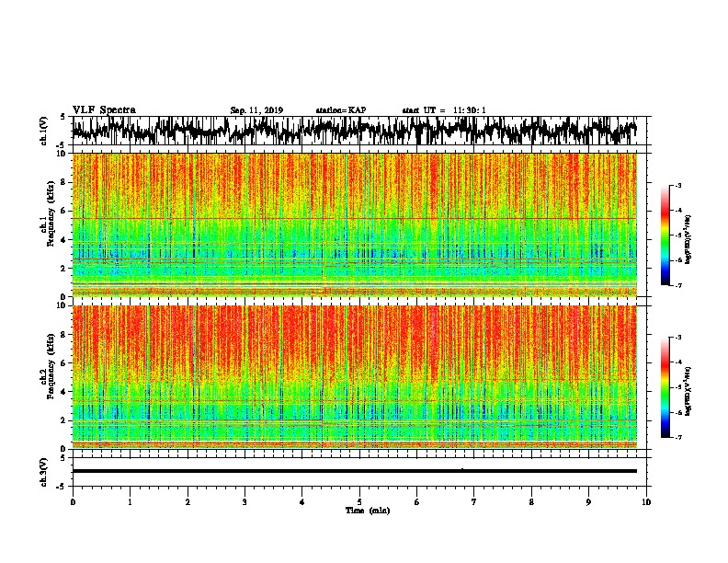The height and width of the screenshot is (563, 728).
Task: Select lower color bar "log(PSD)(V²/Hz)" label
Action: pos(688,391)
